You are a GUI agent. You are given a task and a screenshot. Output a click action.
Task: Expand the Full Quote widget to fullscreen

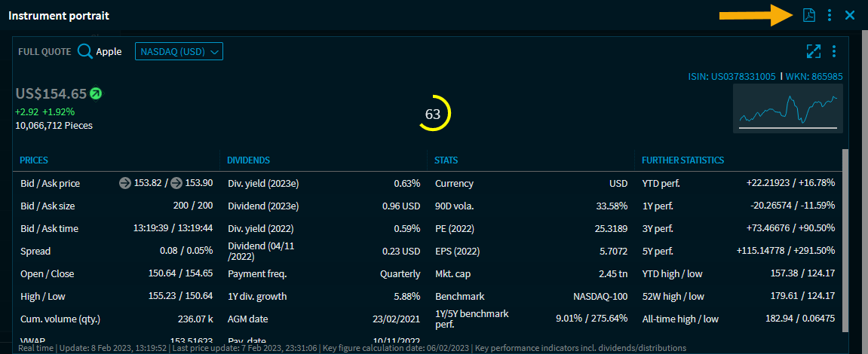[x=813, y=51]
